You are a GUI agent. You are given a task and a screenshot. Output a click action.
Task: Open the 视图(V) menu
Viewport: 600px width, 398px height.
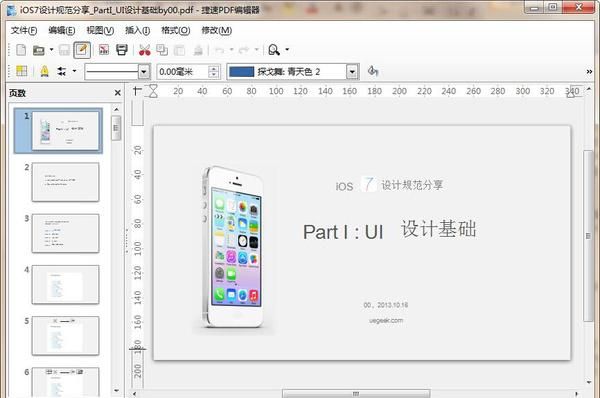click(100, 30)
